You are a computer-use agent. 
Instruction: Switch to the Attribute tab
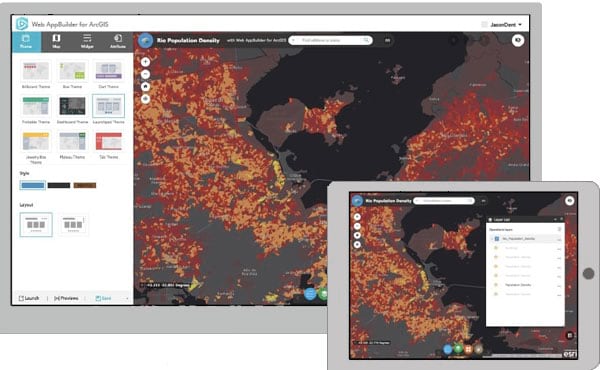[x=117, y=42]
